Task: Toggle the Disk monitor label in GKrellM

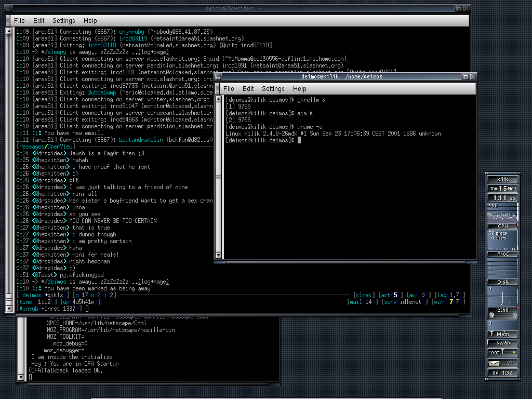Action: 502,282
